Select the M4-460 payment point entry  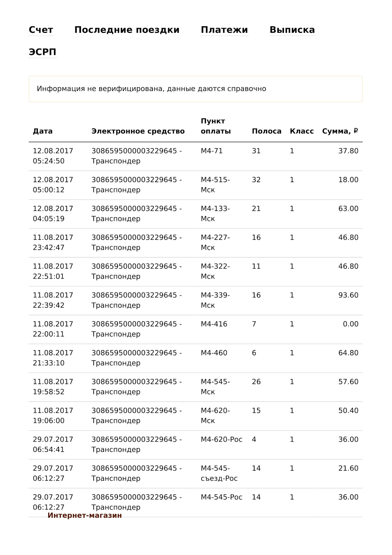(x=214, y=353)
